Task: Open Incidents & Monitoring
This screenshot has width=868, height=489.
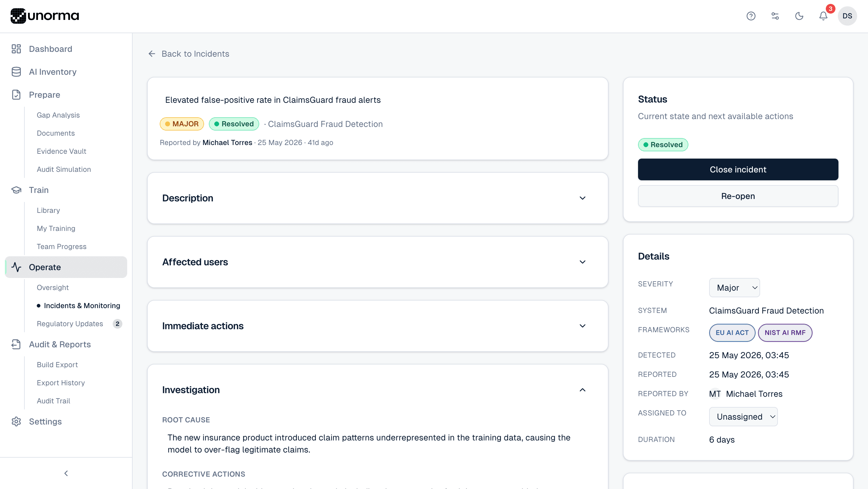Action: pos(82,306)
